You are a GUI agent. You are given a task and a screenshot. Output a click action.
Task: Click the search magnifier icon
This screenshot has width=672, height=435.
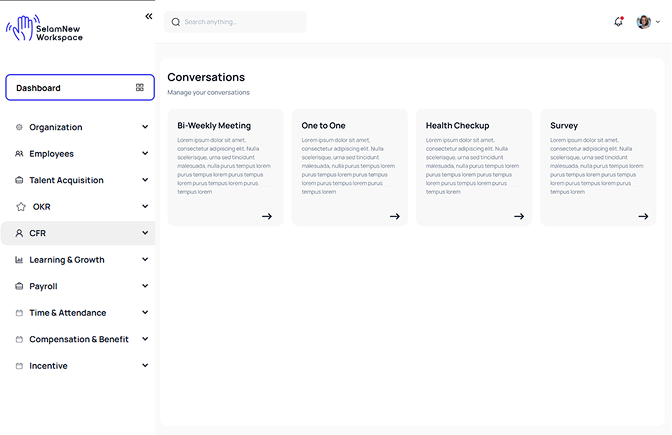point(176,22)
